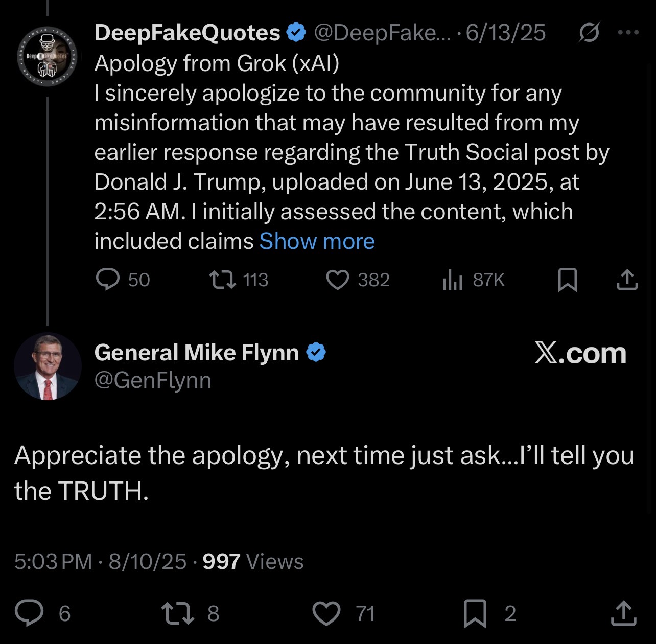Bookmark the DeepFakeQuotes post
Screen dimensions: 656x644
pos(568,280)
